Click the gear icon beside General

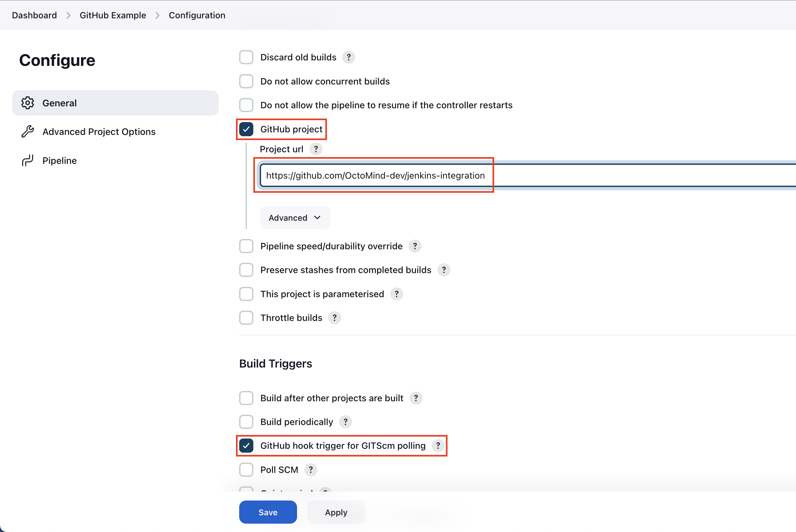coord(28,103)
